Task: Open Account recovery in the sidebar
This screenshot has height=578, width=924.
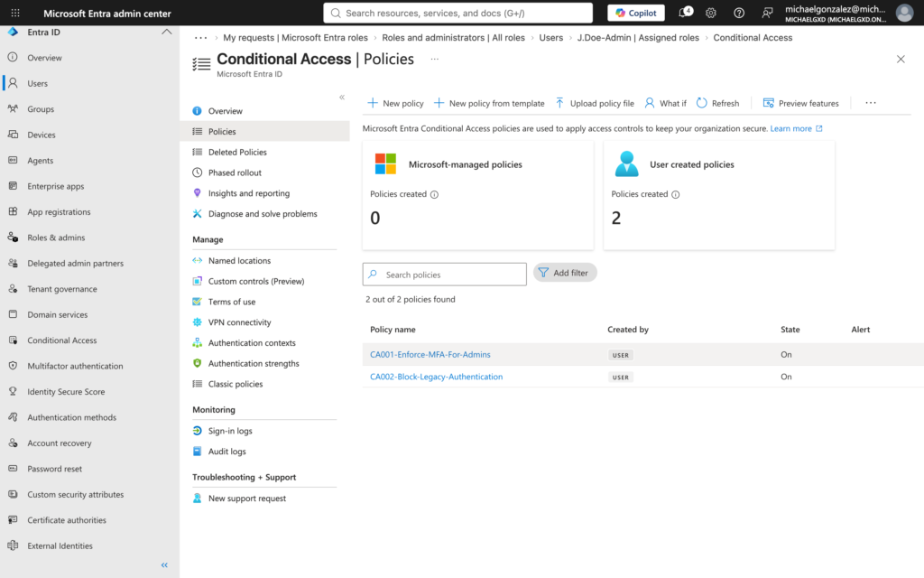Action: 60,443
